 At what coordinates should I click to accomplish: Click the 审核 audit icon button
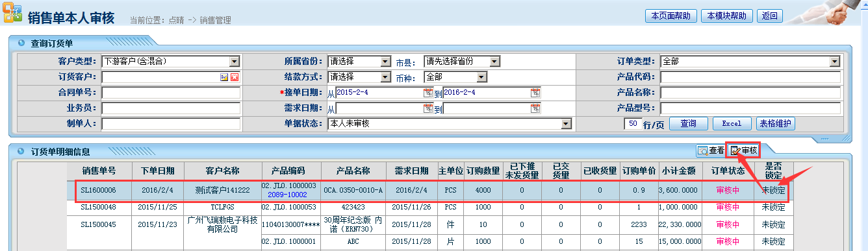[x=743, y=150]
